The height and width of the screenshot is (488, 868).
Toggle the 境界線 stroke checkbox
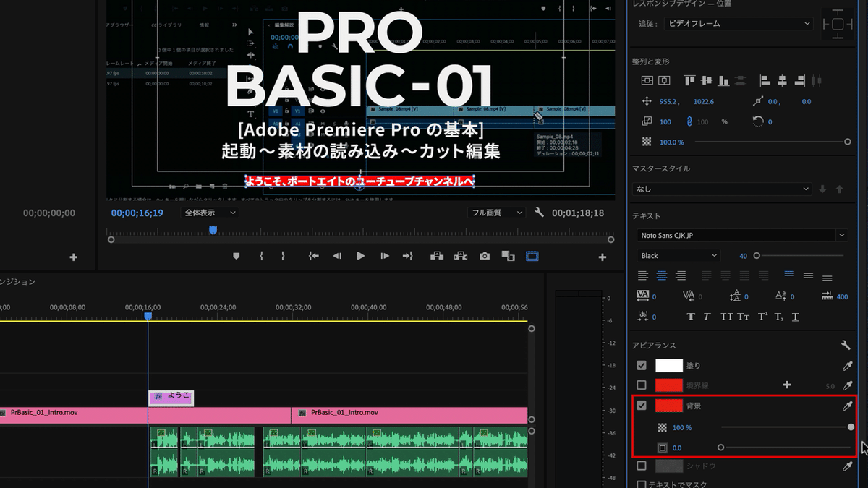(642, 385)
